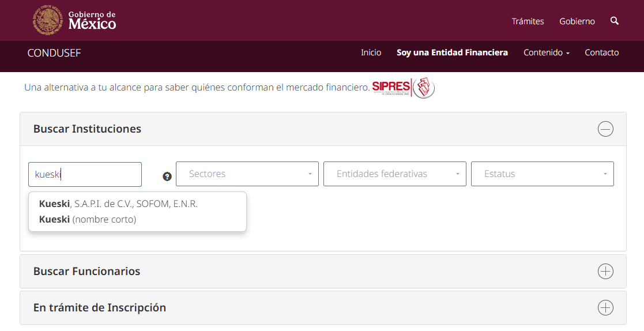
Task: Click the Trámites link
Action: coord(528,21)
